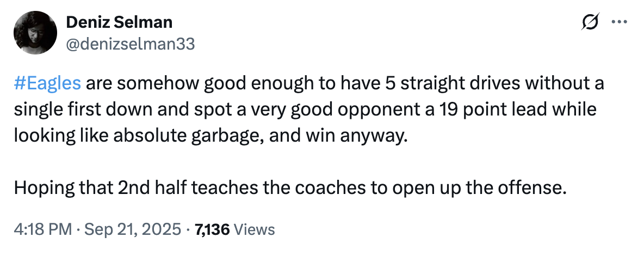
Task: Open the #Eagles hashtag
Action: pos(48,84)
